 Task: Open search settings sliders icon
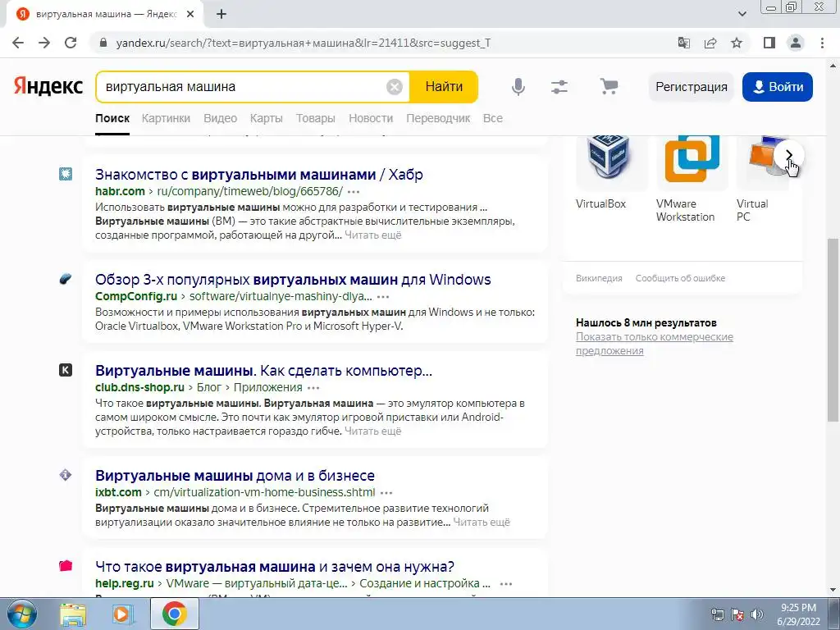coord(559,87)
